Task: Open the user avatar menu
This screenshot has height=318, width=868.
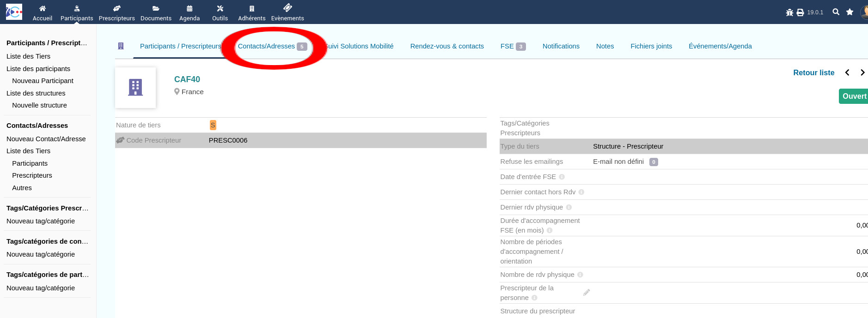Action: pos(863,12)
